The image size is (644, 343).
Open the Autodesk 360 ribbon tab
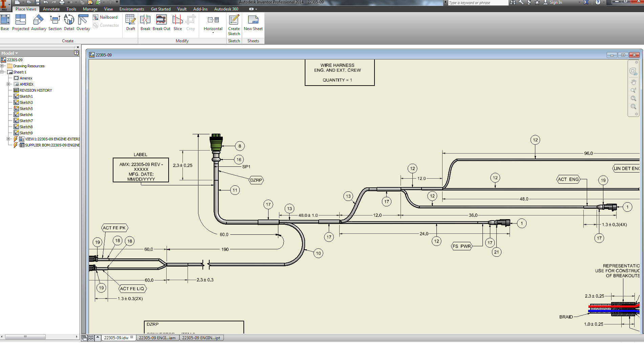tap(226, 9)
